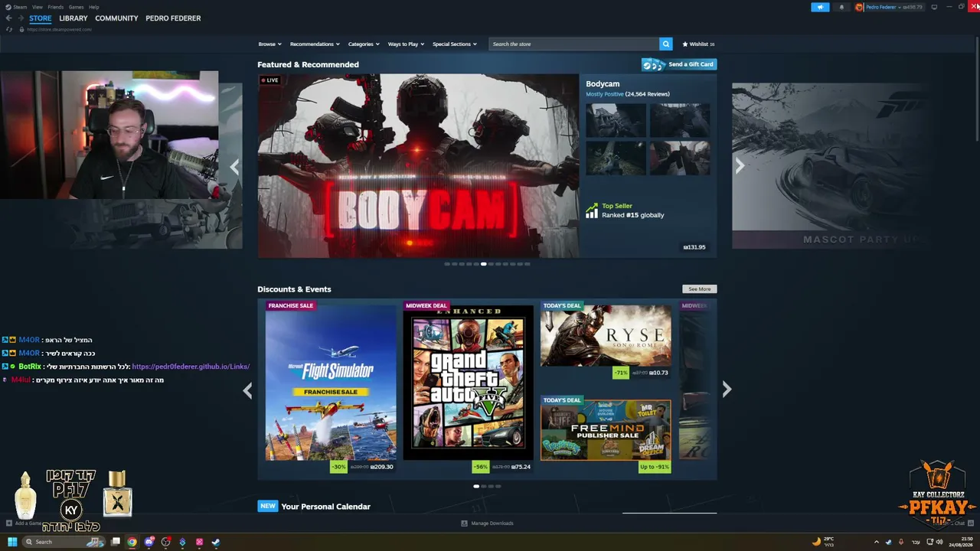Open the Categories dropdown
Image resolution: width=980 pixels, height=551 pixels.
(x=363, y=44)
